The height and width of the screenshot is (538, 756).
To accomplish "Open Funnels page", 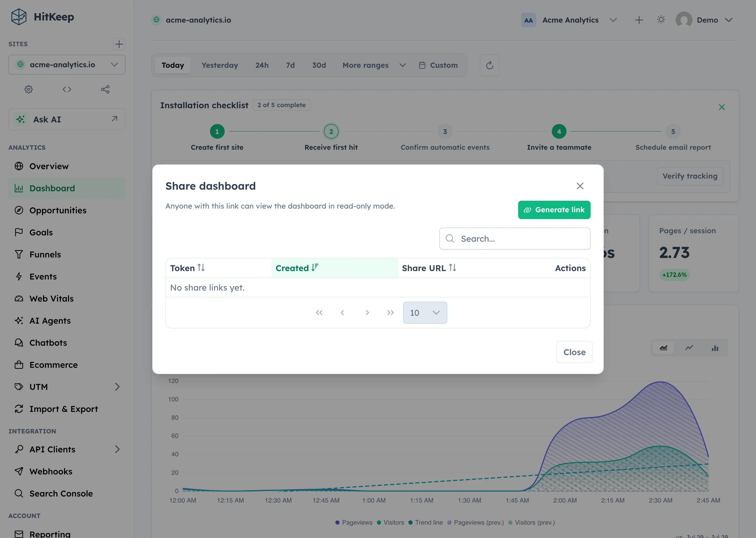I will (67, 255).
